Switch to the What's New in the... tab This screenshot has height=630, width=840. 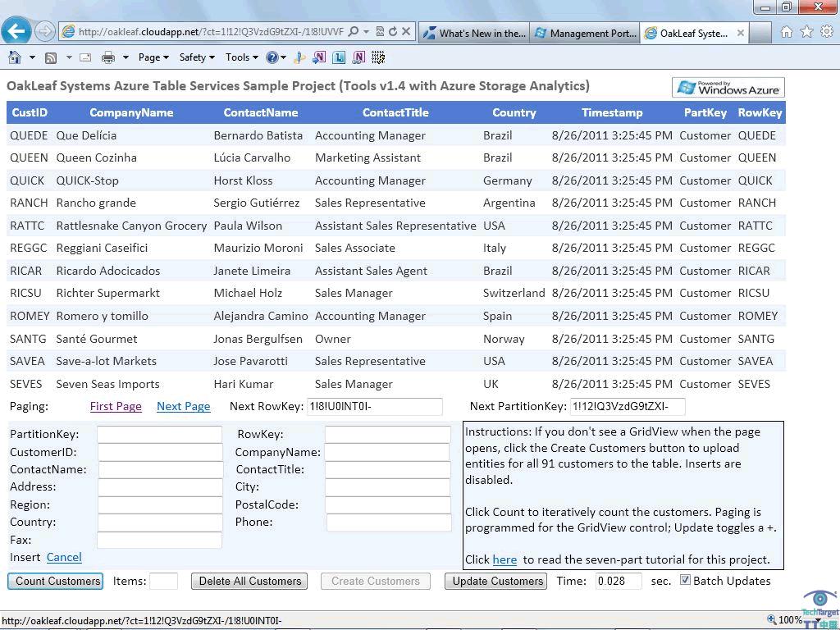coord(473,33)
